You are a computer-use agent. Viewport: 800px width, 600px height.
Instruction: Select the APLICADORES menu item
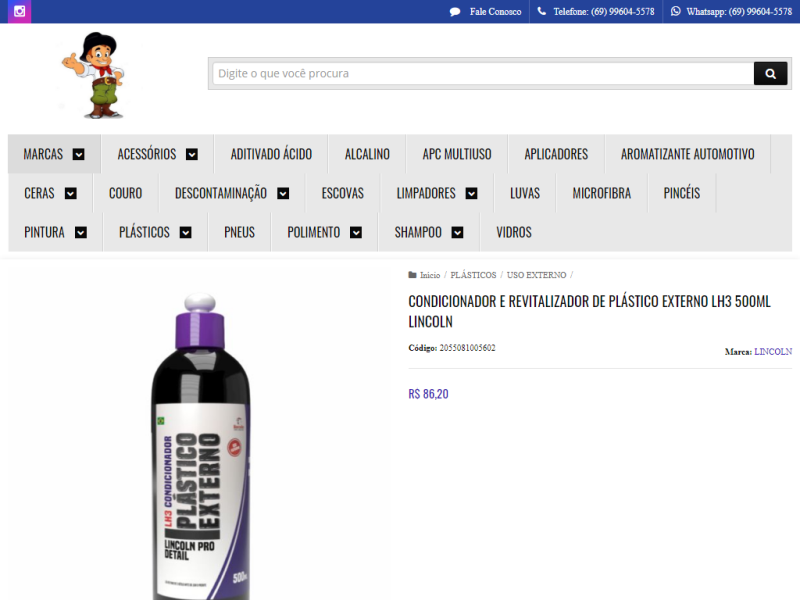(x=556, y=154)
